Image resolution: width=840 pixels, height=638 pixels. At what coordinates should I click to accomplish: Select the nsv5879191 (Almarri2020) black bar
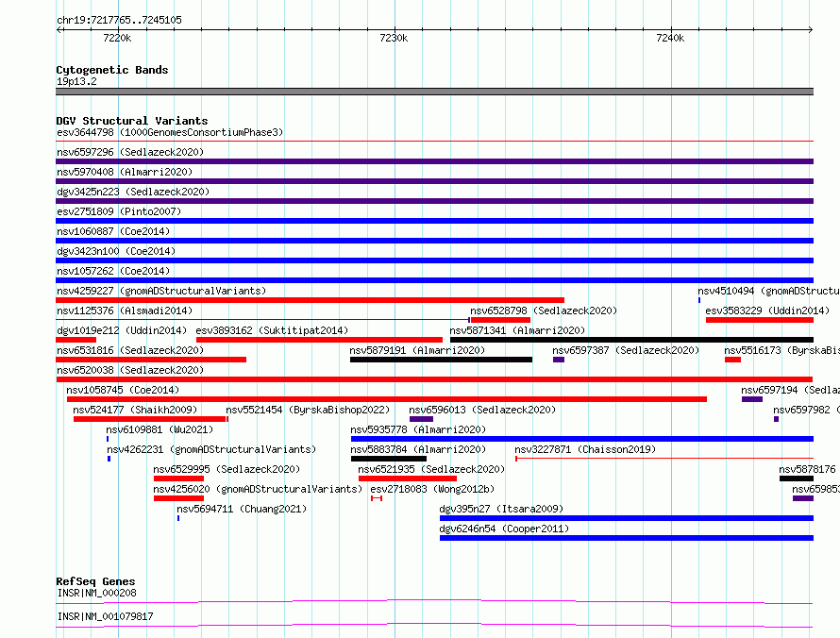point(442,360)
